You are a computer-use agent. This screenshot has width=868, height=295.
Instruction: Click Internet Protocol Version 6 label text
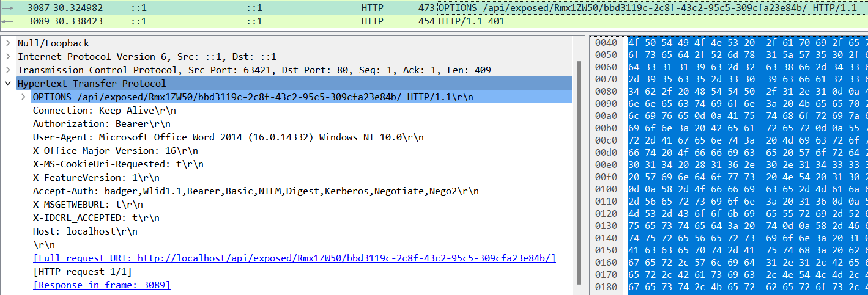coord(147,57)
